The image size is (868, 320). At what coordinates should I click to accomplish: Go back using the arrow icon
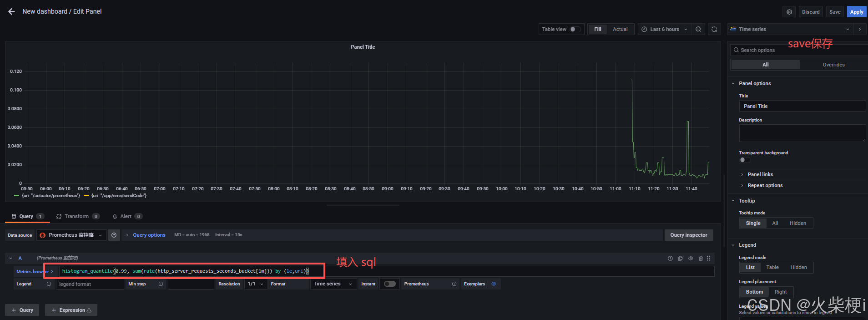click(x=11, y=11)
